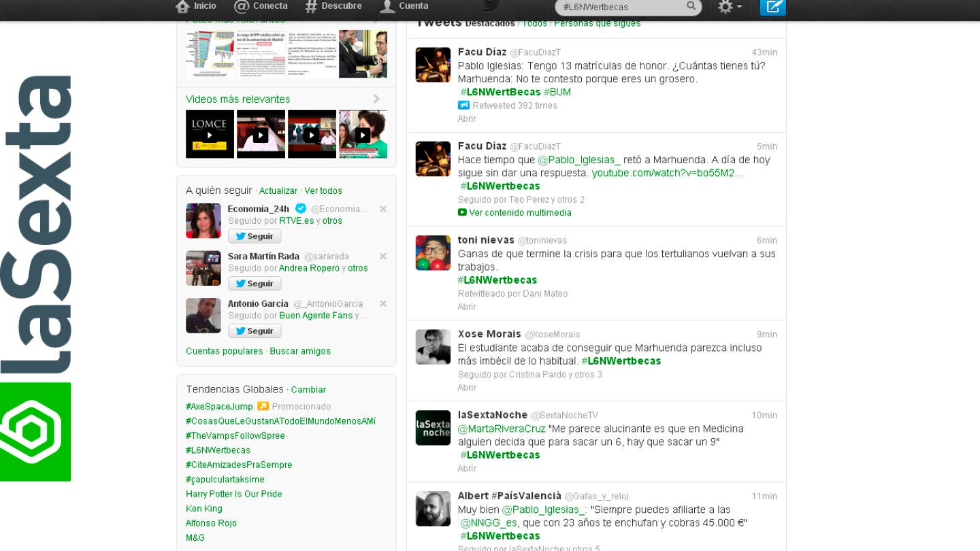Viewport: 980px width, 551px height.
Task: Open the Cuenta tab
Action: (x=404, y=6)
